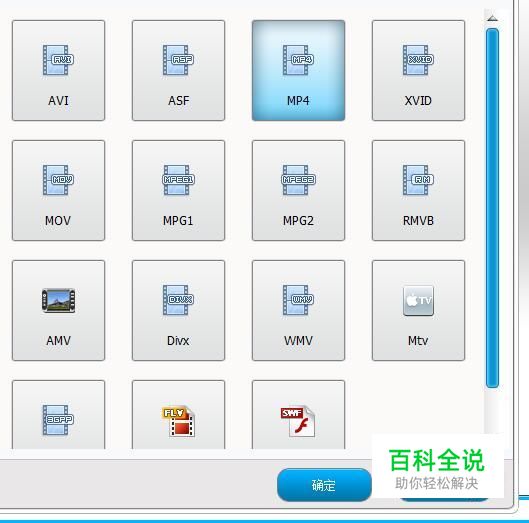Select the SWF Flash format tile

point(299,414)
